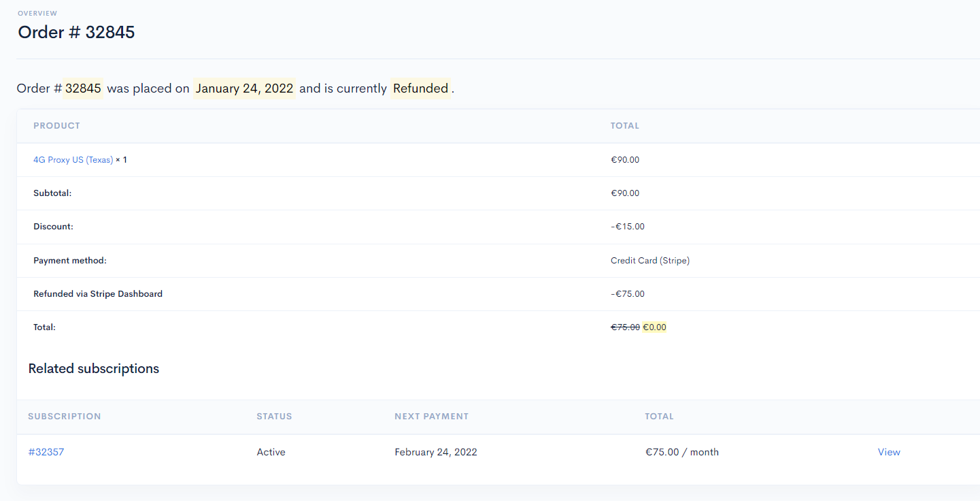Click the Related subscriptions heading
The image size is (980, 501).
click(94, 369)
